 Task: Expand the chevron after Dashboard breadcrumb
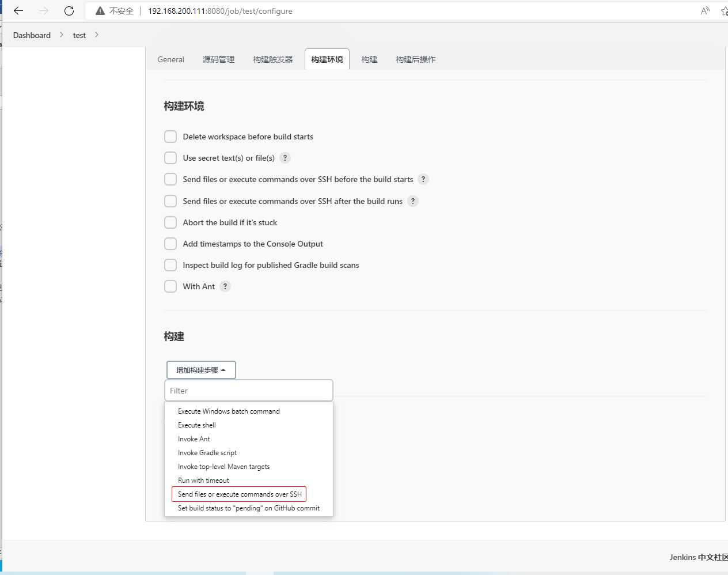62,35
